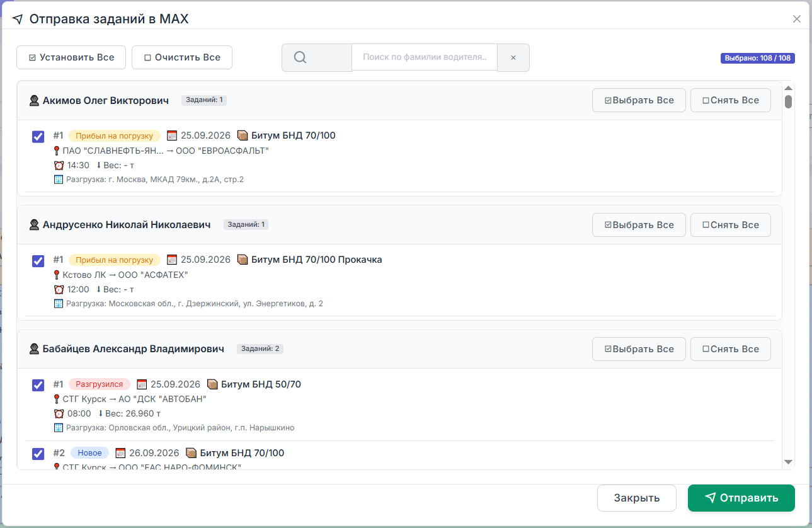Выбрать Все for Бабайцев Александр Владимирович
Screen dimensions: 812x528
[639, 349]
